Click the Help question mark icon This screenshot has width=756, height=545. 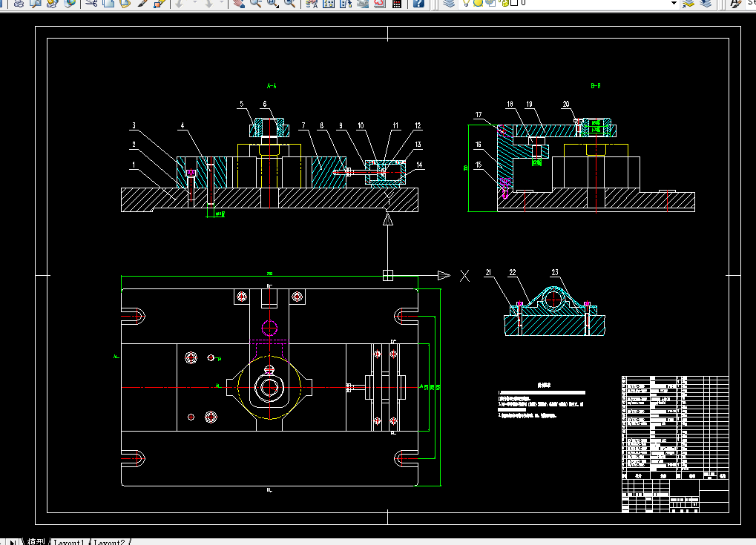[x=418, y=3]
